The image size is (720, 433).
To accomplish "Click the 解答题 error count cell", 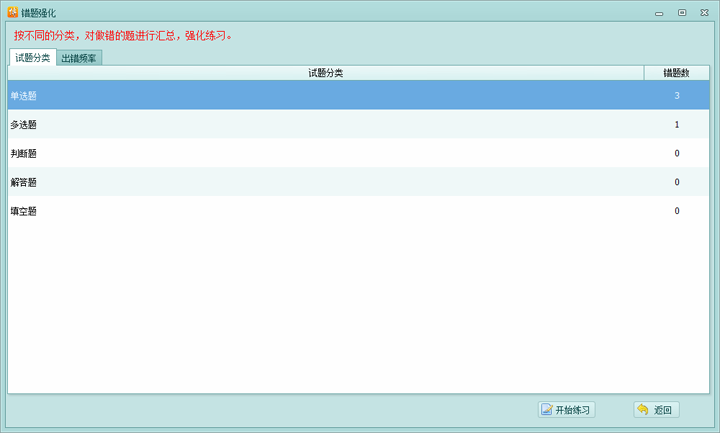I will 677,183.
